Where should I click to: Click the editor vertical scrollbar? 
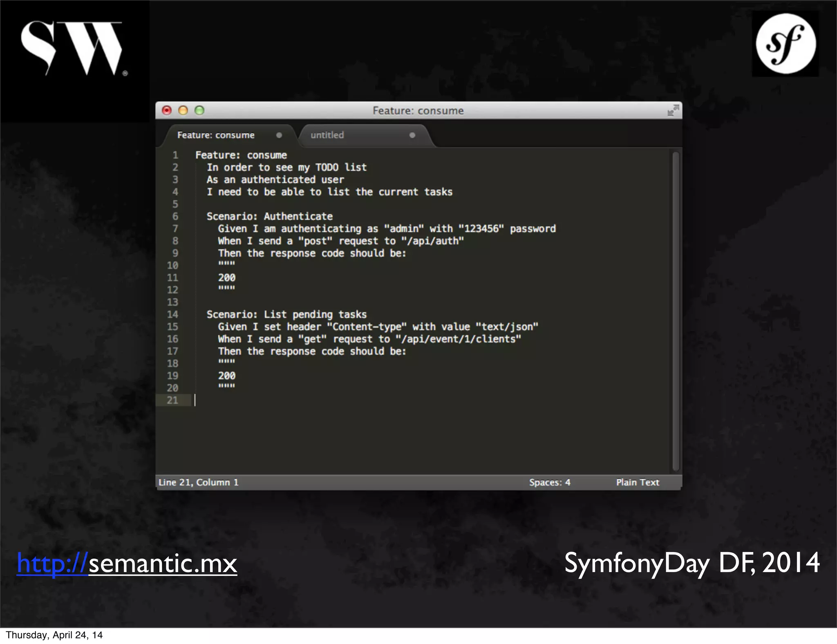pos(676,311)
